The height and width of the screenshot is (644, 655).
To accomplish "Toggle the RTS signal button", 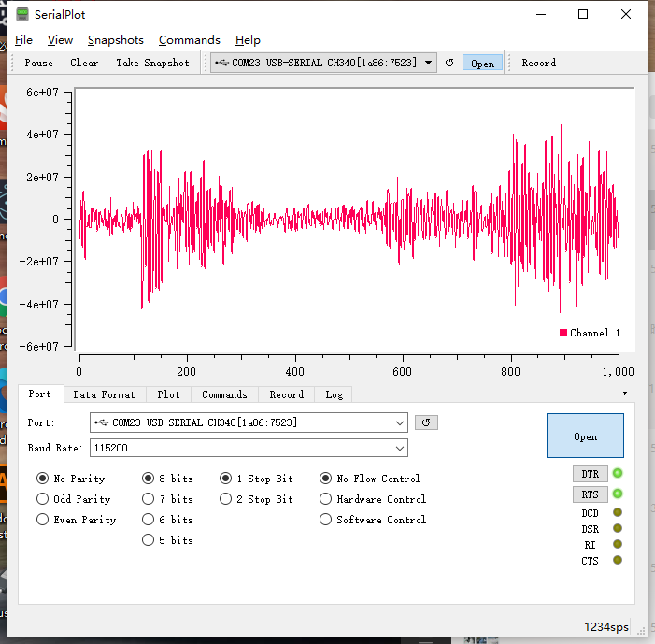I will click(x=590, y=494).
